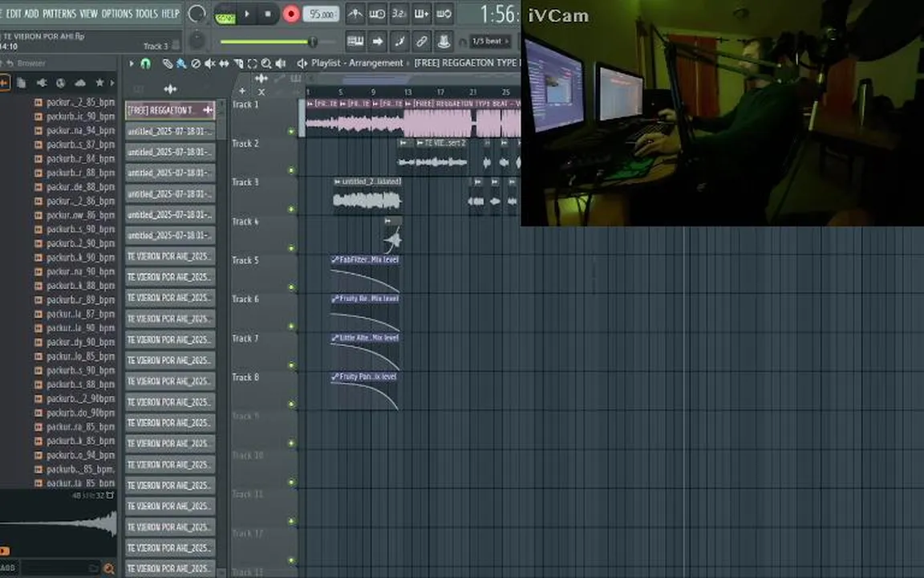Click the browser search magnifier icon
This screenshot has width=924, height=578.
pos(108,568)
